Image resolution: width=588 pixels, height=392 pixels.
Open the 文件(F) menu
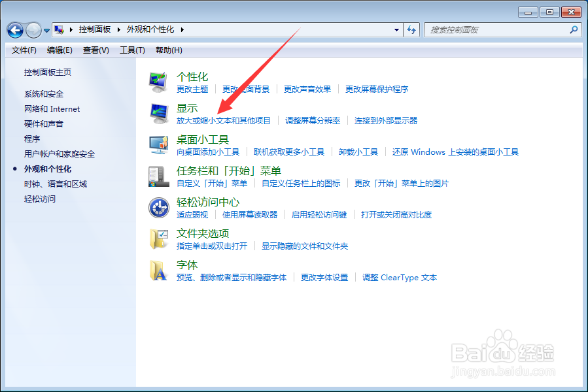(x=24, y=50)
